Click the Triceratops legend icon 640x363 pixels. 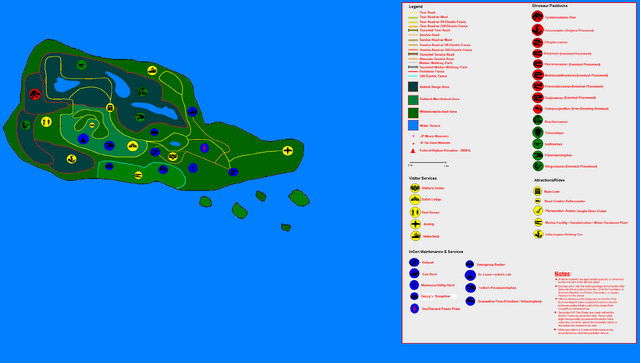[538, 132]
